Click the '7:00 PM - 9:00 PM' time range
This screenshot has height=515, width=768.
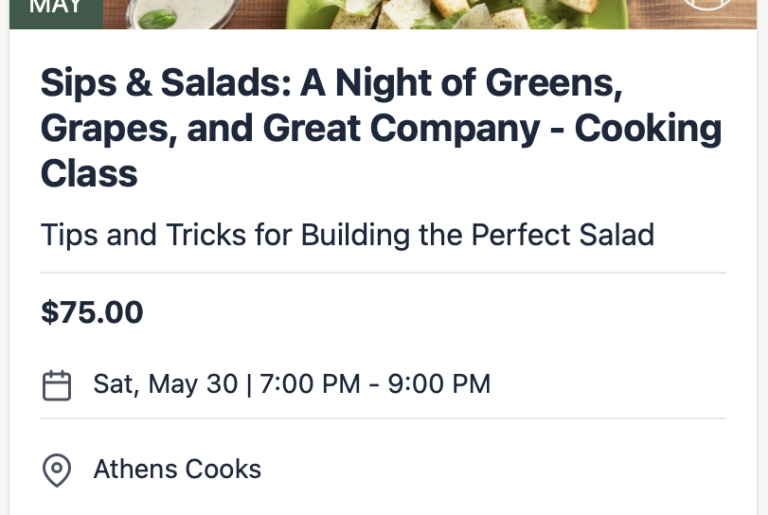(x=375, y=384)
